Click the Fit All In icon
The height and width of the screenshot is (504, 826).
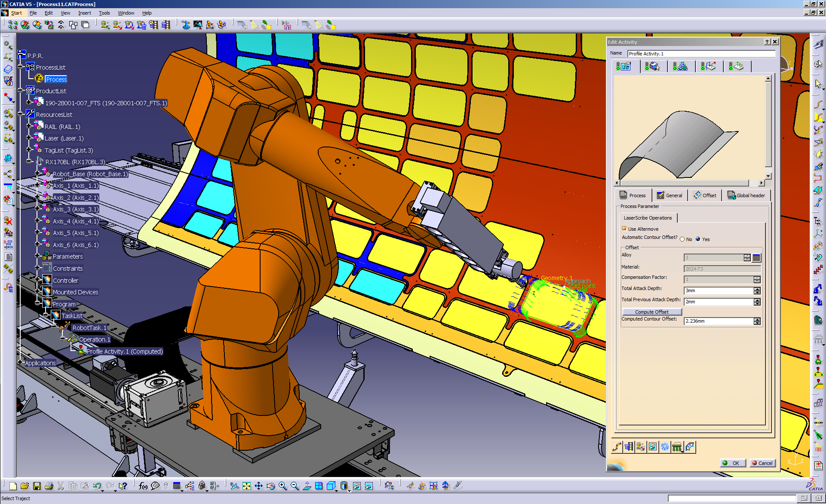[246, 486]
